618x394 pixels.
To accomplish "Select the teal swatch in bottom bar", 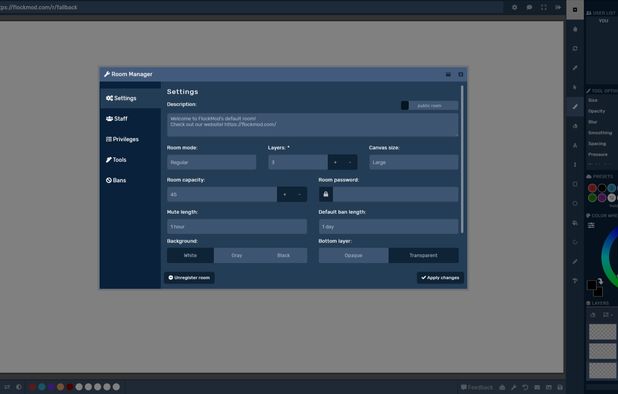I will click(42, 387).
